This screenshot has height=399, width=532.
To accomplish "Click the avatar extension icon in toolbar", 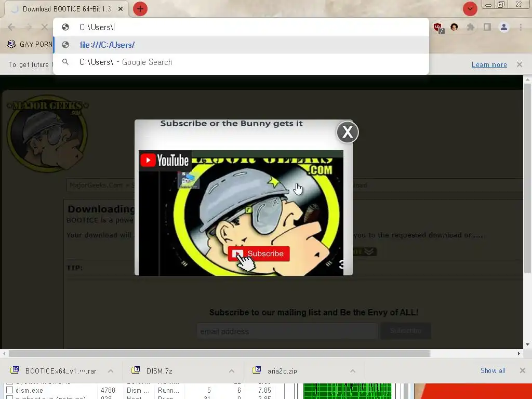I will pyautogui.click(x=454, y=27).
